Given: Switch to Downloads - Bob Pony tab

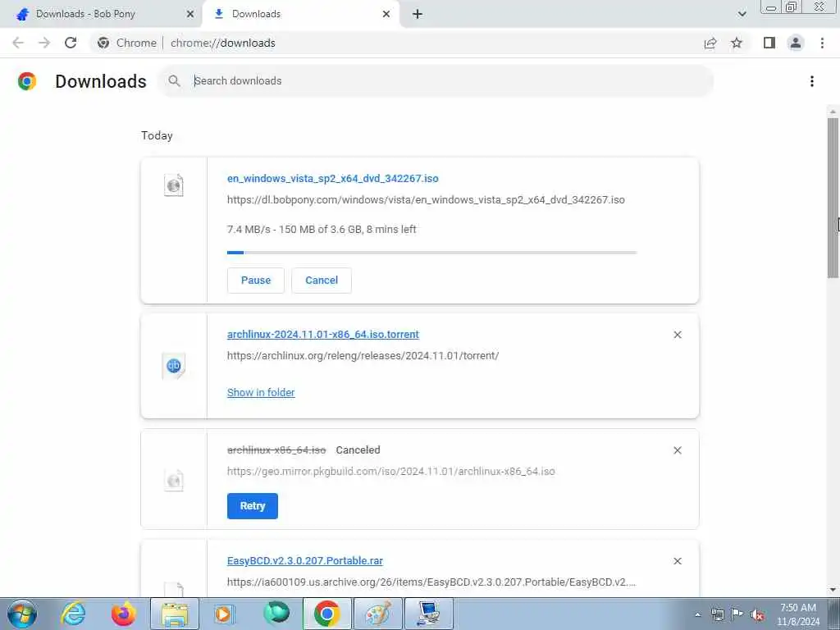Looking at the screenshot, I should (x=101, y=14).
